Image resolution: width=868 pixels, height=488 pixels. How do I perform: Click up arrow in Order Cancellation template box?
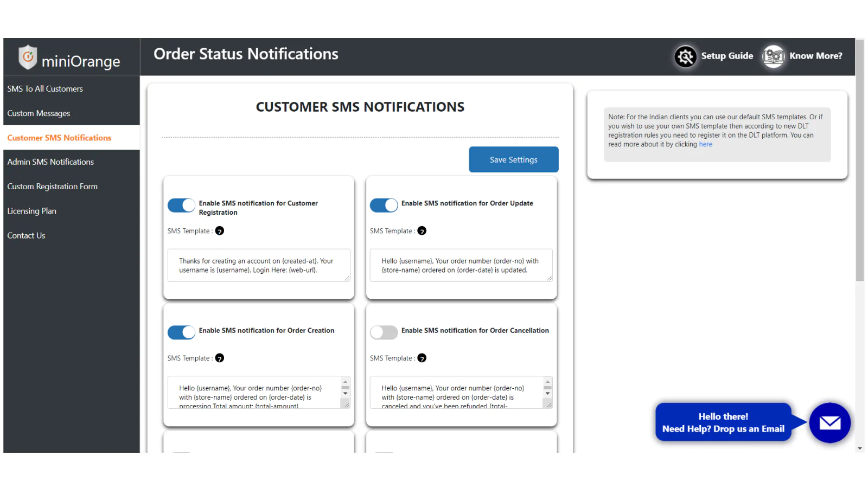coord(547,382)
